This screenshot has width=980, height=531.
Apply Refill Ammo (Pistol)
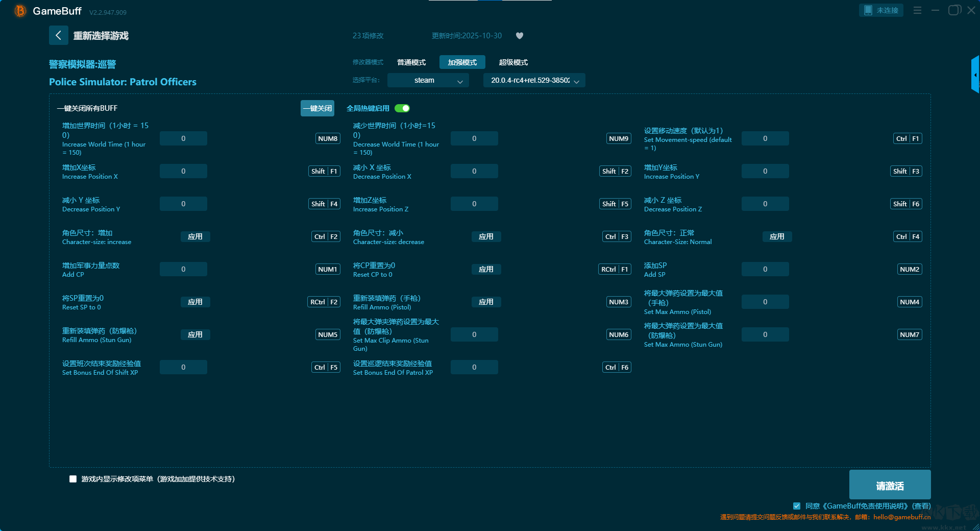tap(486, 302)
